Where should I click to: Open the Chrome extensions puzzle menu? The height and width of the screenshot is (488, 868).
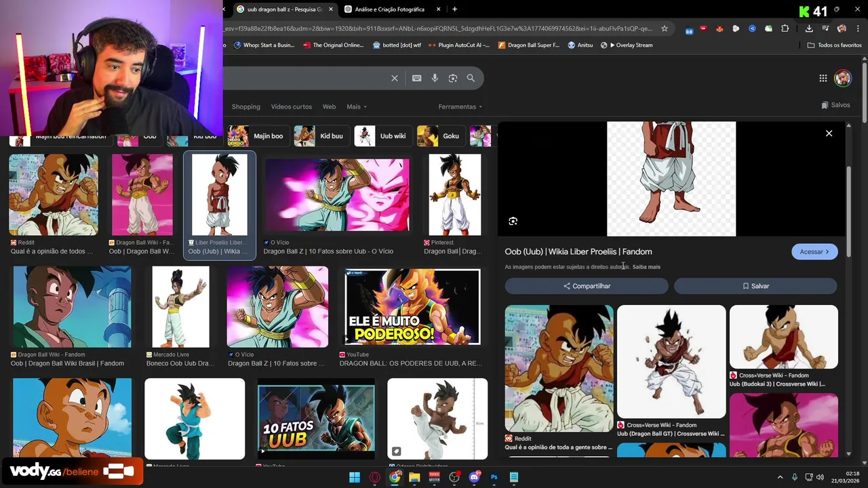(785, 28)
